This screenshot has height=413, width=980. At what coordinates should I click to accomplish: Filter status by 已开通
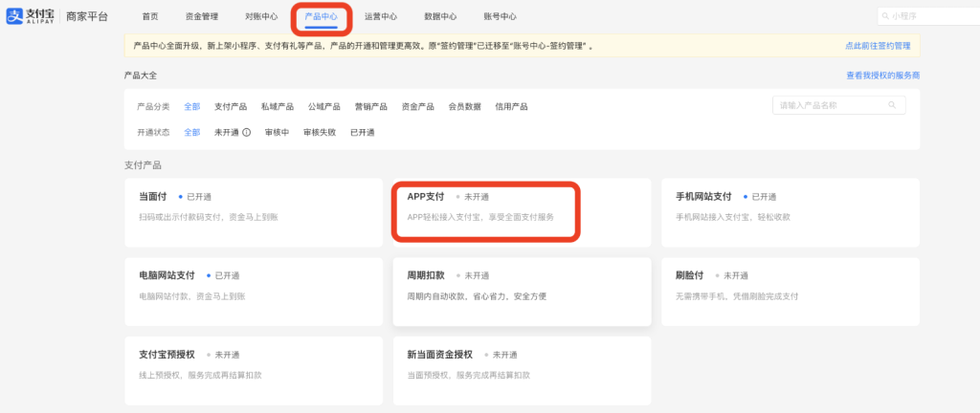click(362, 132)
